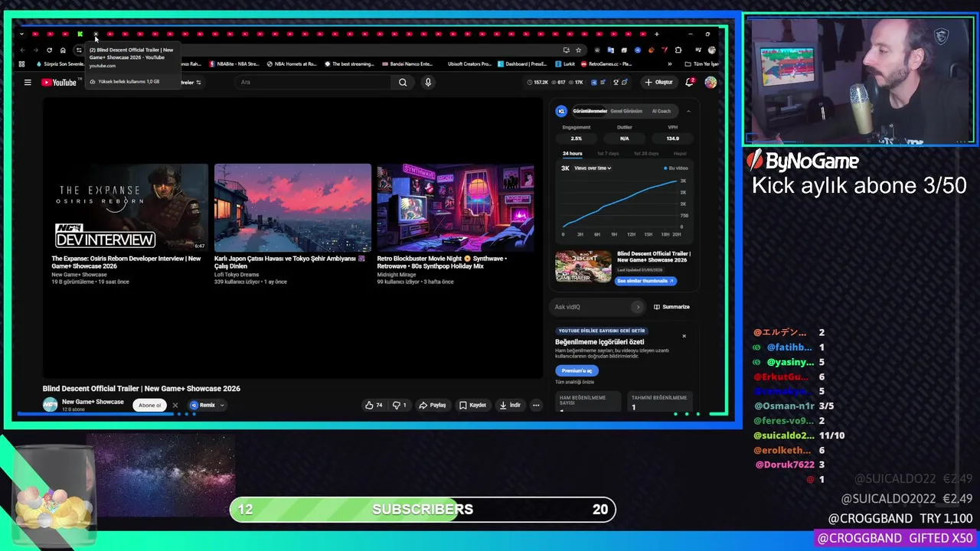This screenshot has height=551, width=980.
Task: Open the RetroGames.cc bookmark
Action: 606,64
